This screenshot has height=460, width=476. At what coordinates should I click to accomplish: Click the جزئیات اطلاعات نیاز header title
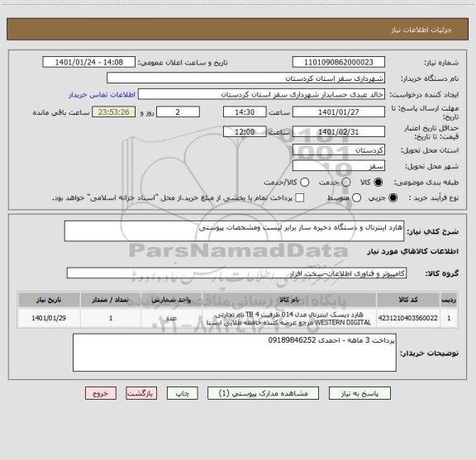tap(421, 30)
